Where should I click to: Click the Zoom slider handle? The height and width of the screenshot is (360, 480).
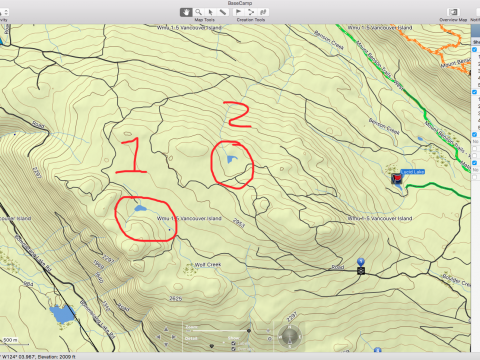(x=249, y=331)
